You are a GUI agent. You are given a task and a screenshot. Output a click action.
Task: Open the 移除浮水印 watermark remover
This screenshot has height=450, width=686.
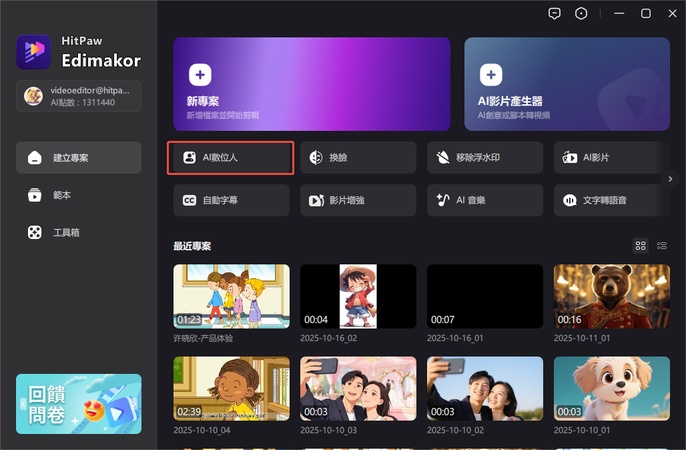484,158
